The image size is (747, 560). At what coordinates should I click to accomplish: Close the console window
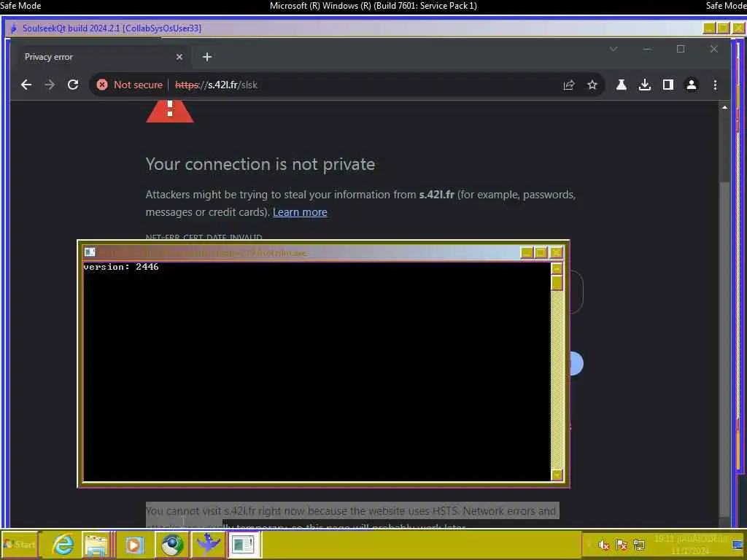[556, 252]
